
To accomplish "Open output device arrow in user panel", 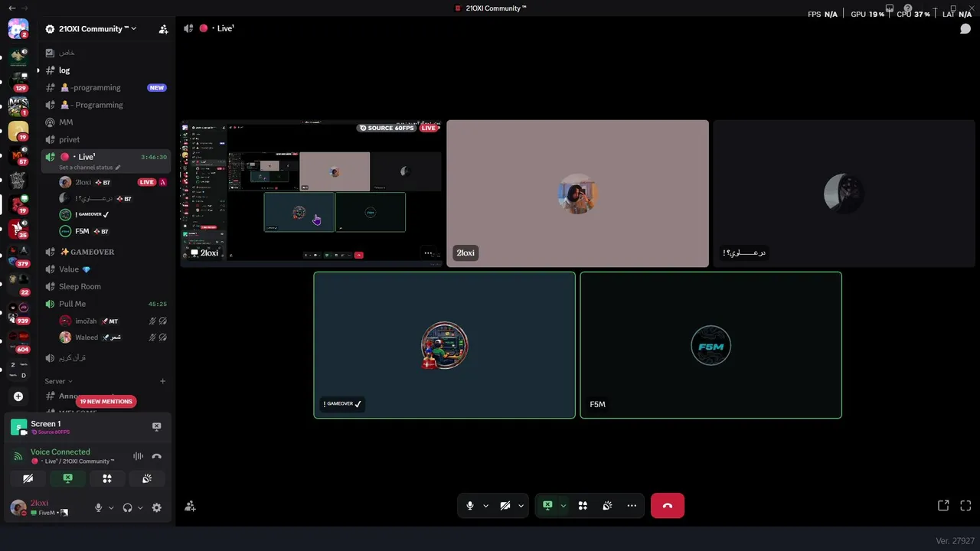I will 140,507.
